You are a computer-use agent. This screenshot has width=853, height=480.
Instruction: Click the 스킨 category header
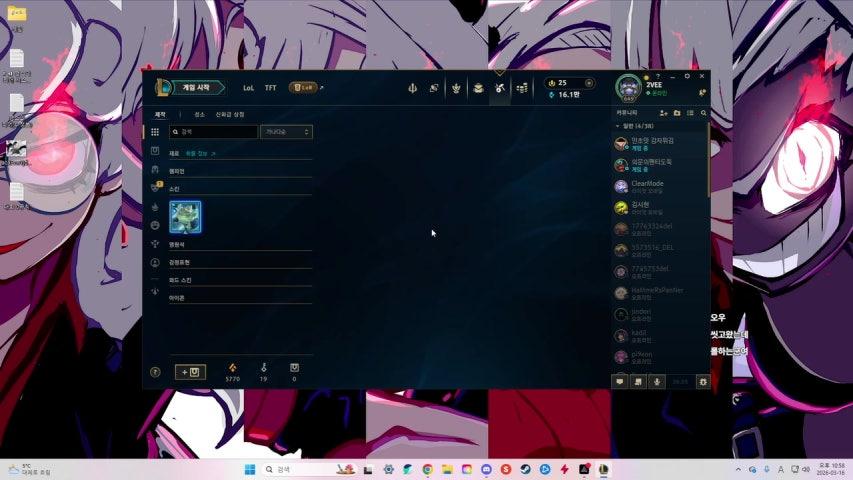click(174, 189)
